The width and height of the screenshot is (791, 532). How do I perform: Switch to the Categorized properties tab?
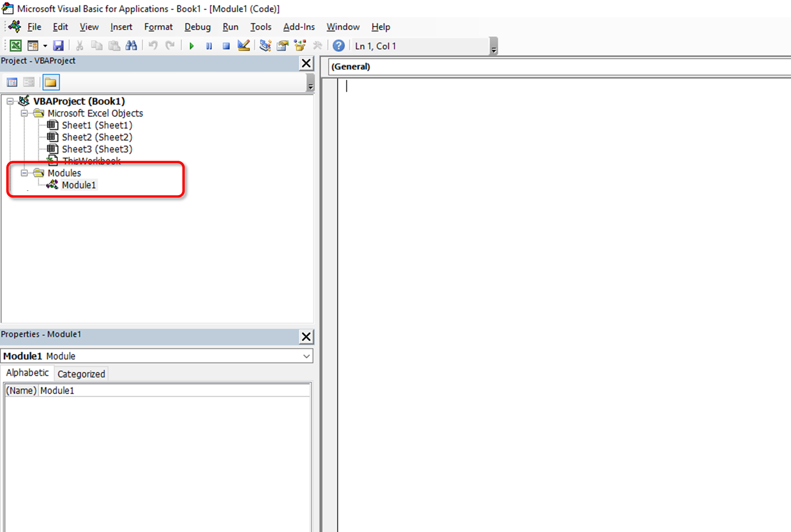[x=81, y=374]
